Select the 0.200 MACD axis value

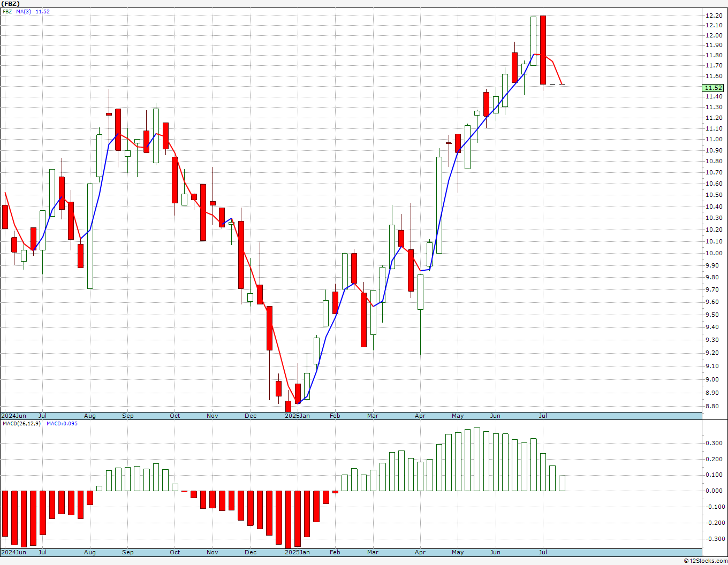click(x=714, y=459)
